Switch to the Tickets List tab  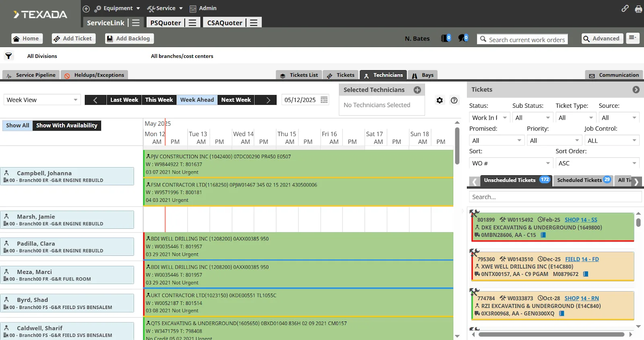[x=299, y=75]
